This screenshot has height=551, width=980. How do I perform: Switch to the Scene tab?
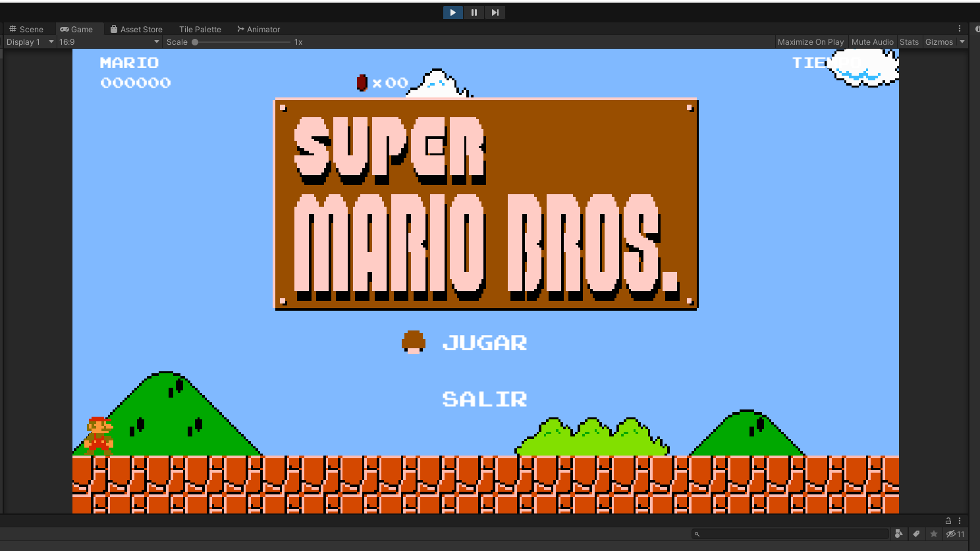[x=26, y=29]
